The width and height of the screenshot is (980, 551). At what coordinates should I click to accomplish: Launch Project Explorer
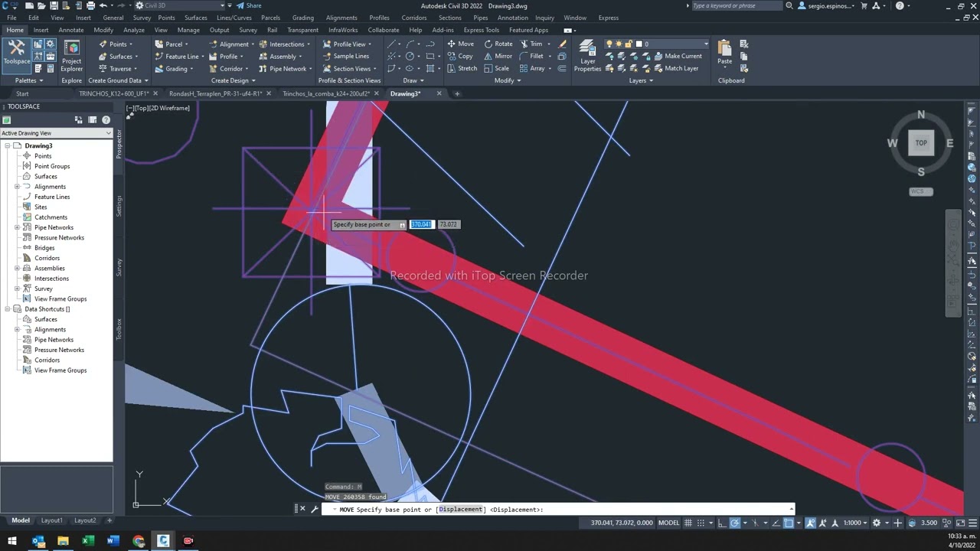72,56
